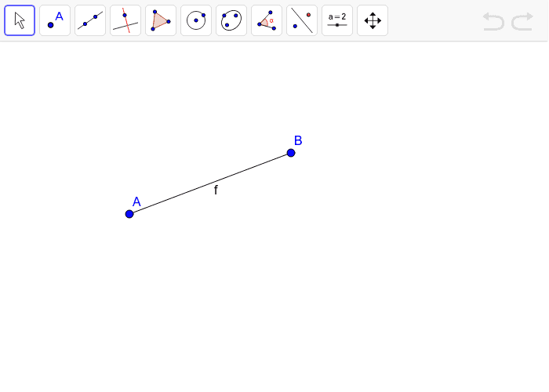Select the Angle tool

(x=267, y=20)
